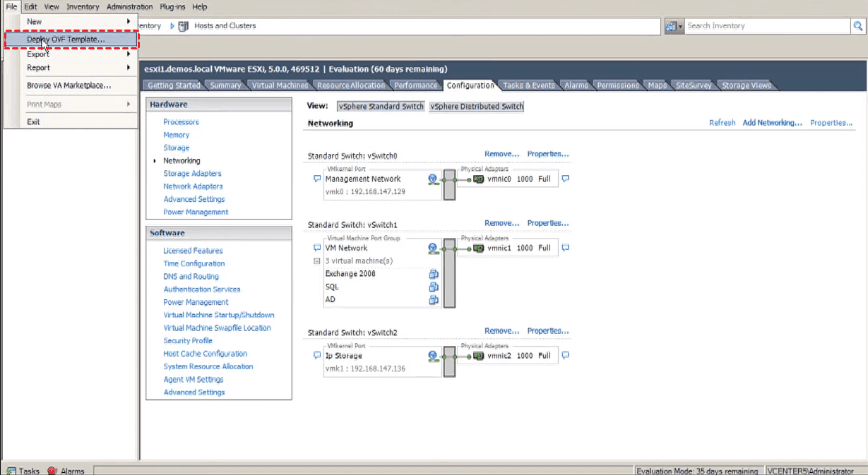Click the info bubble icon beside vmnic2
868x475 pixels.
click(565, 356)
